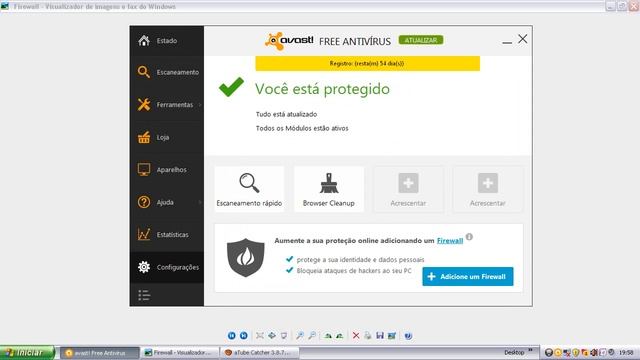This screenshot has width=640, height=360.
Task: Open the Estatísticas section
Action: click(x=167, y=235)
